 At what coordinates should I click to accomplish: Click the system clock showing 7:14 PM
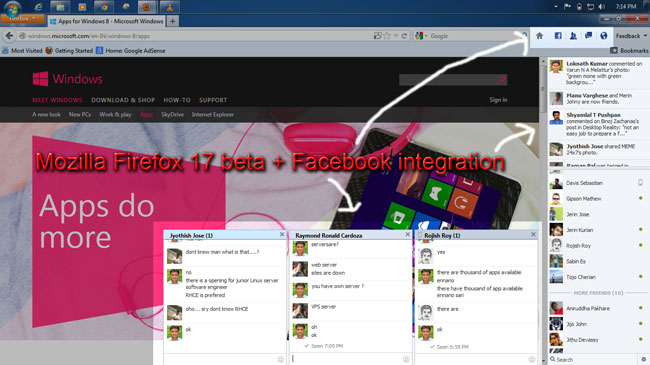point(626,7)
